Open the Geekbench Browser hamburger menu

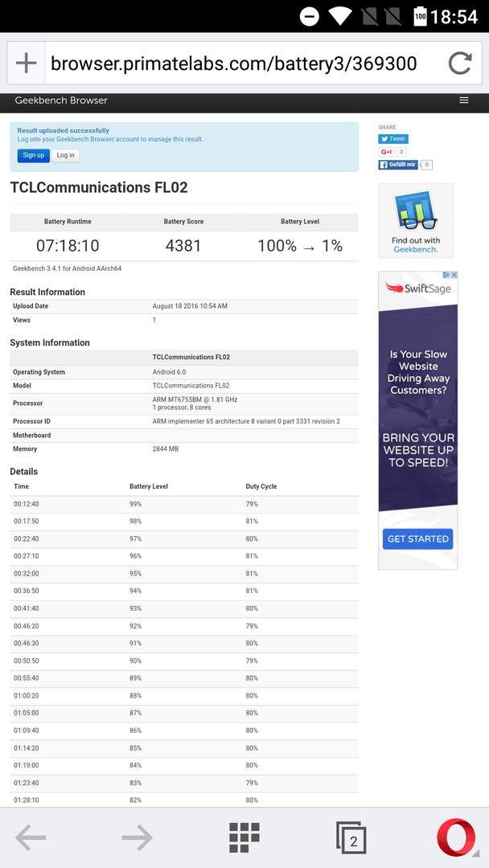click(464, 100)
